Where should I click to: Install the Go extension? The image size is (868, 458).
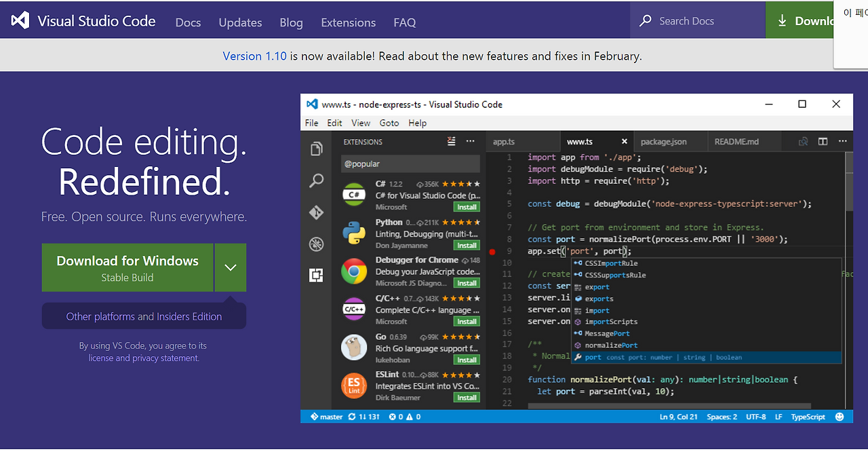click(x=467, y=360)
